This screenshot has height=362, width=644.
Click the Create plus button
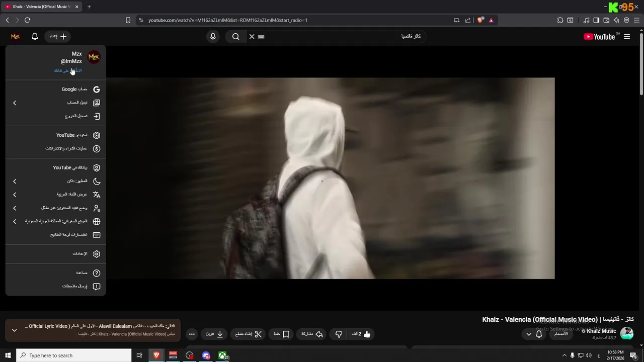pyautogui.click(x=58, y=36)
